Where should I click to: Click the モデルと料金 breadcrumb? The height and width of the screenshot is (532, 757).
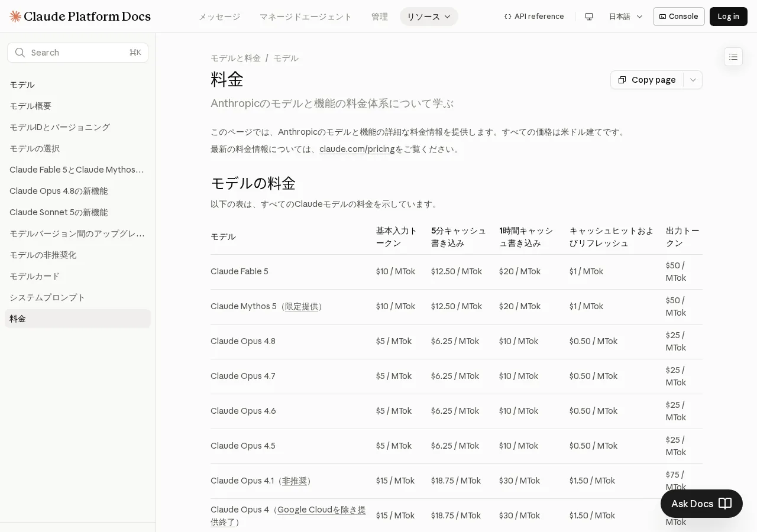[x=235, y=58]
